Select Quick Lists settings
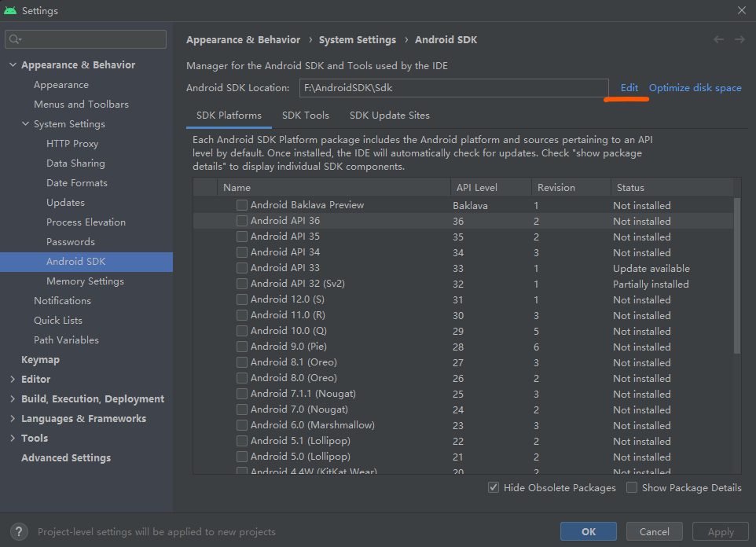 [x=58, y=321]
